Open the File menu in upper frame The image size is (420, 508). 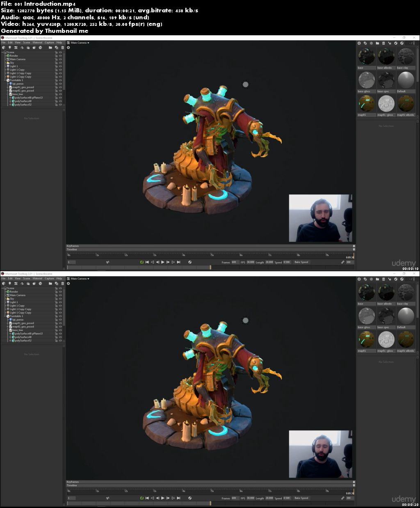point(3,43)
